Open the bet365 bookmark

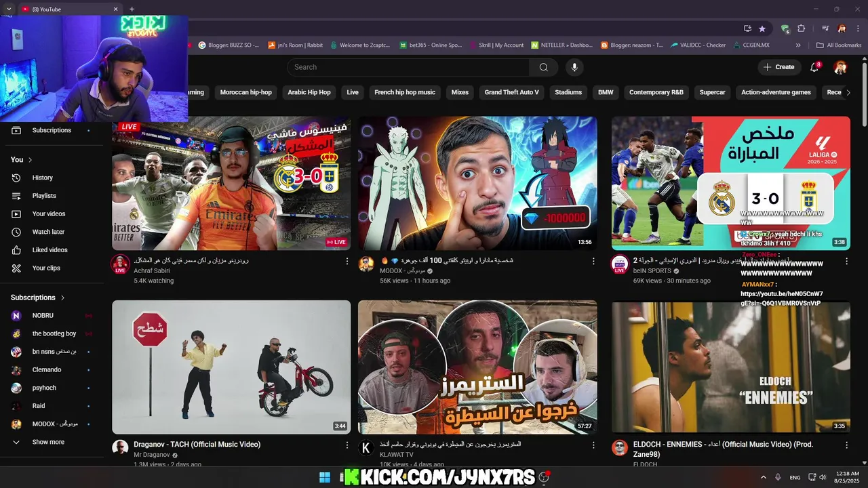(x=431, y=45)
